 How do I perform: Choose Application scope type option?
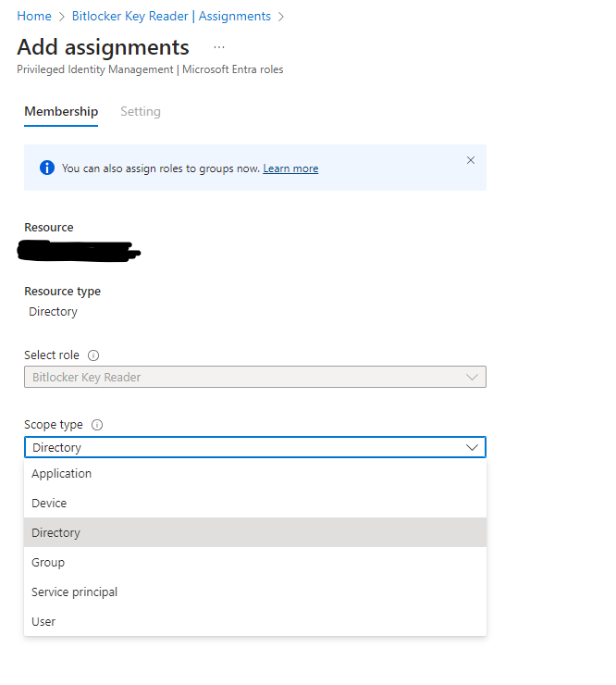[255, 474]
